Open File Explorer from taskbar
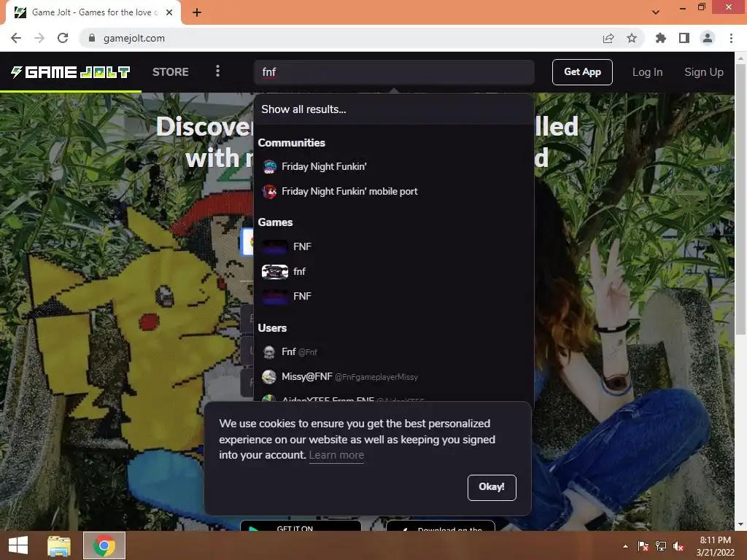Viewport: 747px width, 560px height. (x=59, y=545)
